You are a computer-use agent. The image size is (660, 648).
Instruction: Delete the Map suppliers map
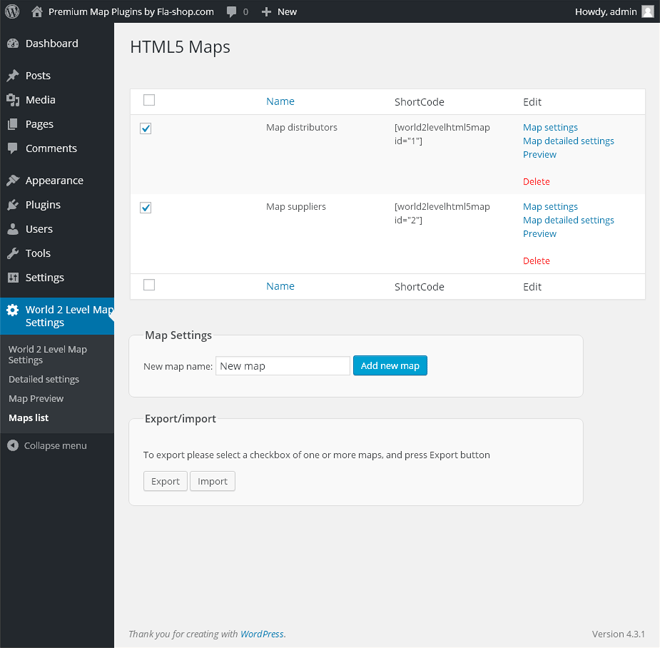tap(536, 261)
